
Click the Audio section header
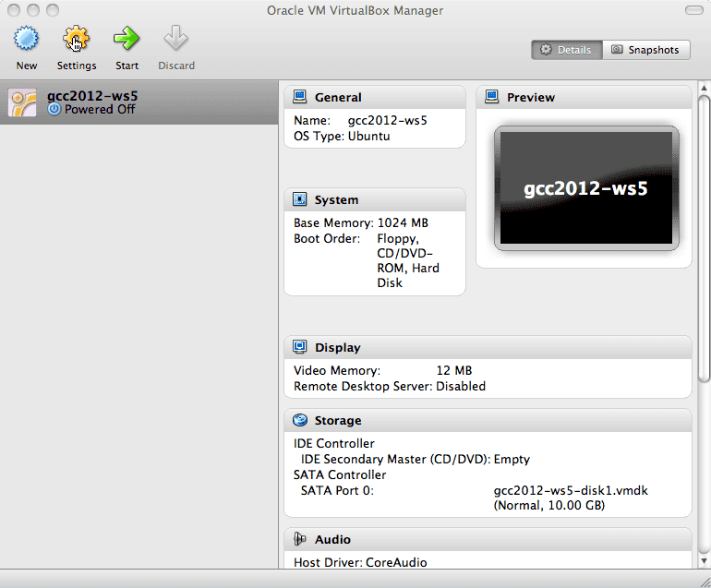pos(332,539)
